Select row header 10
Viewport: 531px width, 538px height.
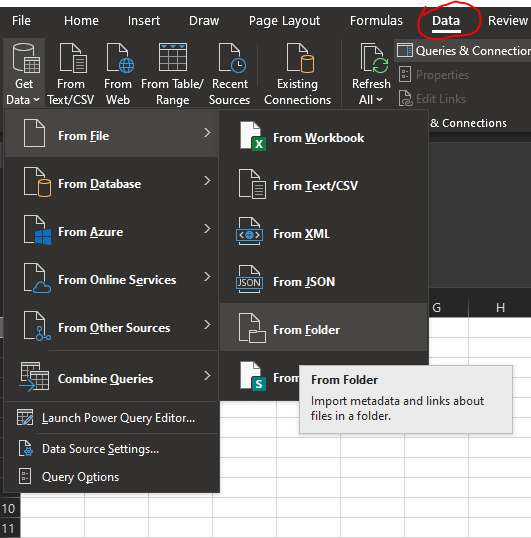10,508
